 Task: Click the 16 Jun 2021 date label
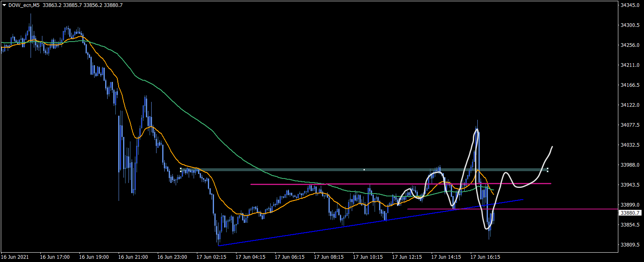[x=15, y=257]
